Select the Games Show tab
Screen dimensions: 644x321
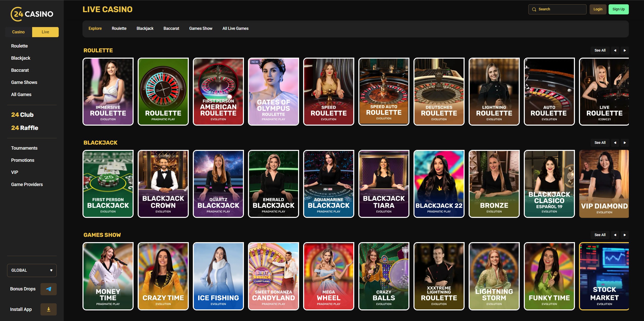tap(201, 29)
